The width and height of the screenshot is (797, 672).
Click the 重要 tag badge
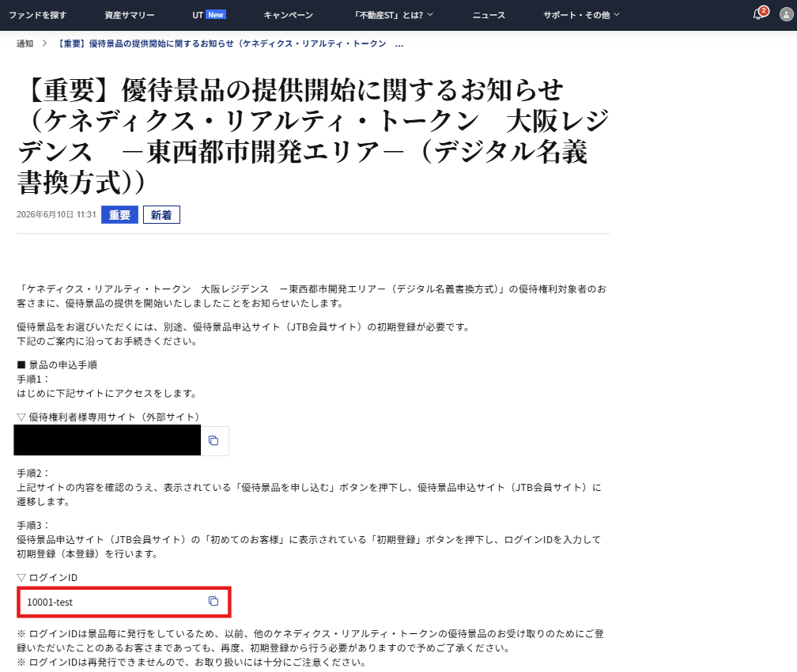(x=119, y=215)
